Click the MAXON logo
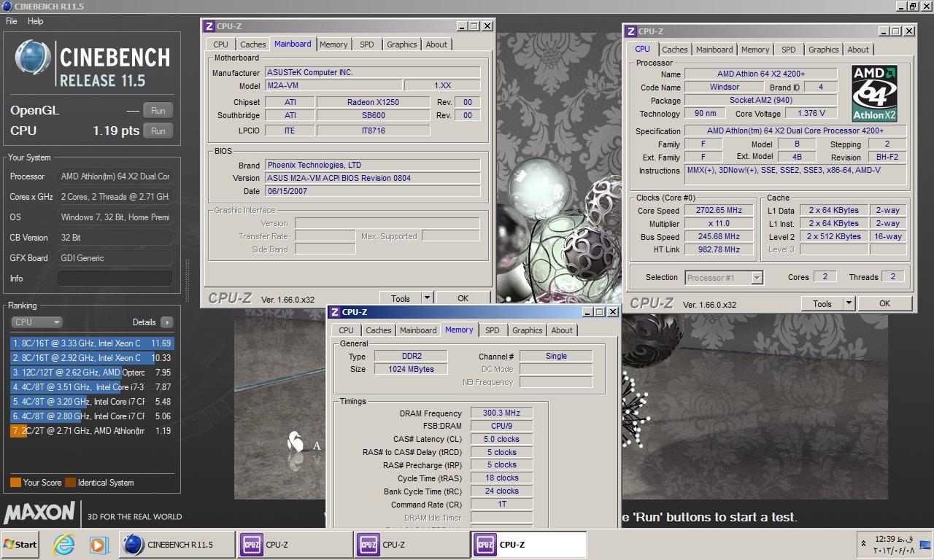 click(39, 513)
